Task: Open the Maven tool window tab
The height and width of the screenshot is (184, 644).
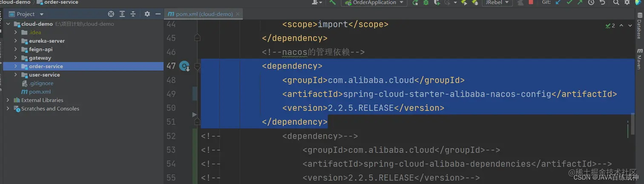Action: [x=639, y=59]
